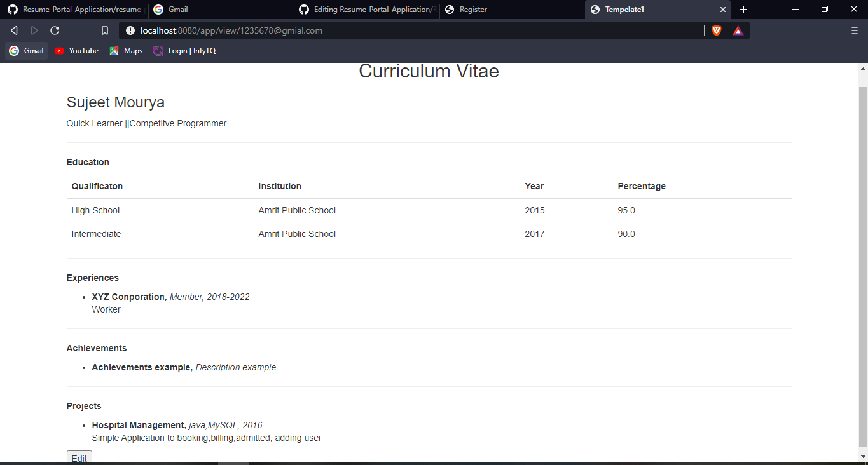The width and height of the screenshot is (868, 465).
Task: Click the Hospital Management project title
Action: (x=139, y=425)
